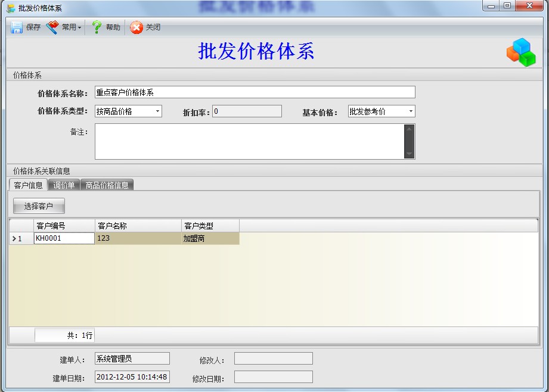549x392 pixels.
Task: Open the 常用 tools icon menu
Action: click(x=52, y=27)
